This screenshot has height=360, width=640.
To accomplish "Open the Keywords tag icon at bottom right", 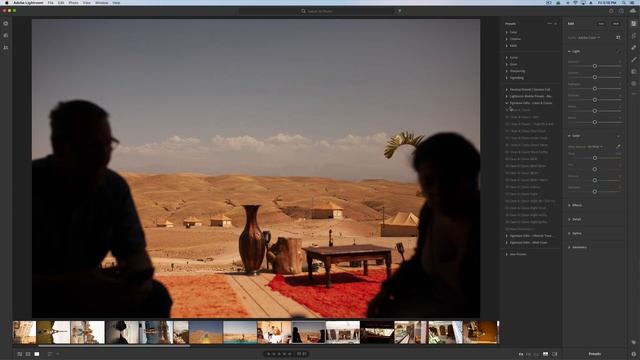I will point(633,342).
